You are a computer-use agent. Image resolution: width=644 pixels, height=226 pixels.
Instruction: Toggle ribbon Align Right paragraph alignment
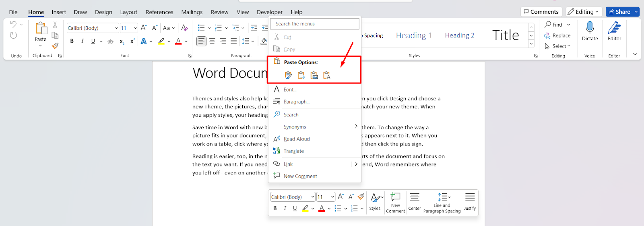pyautogui.click(x=223, y=41)
